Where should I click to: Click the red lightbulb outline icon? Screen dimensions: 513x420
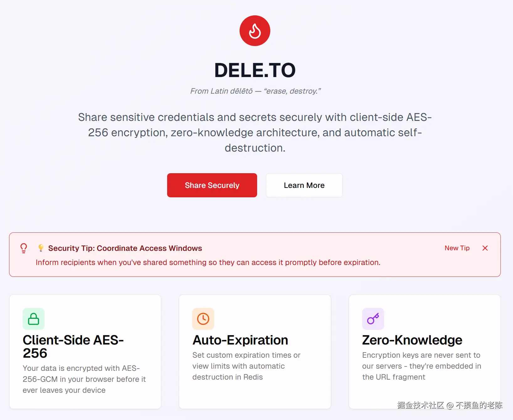coord(24,248)
